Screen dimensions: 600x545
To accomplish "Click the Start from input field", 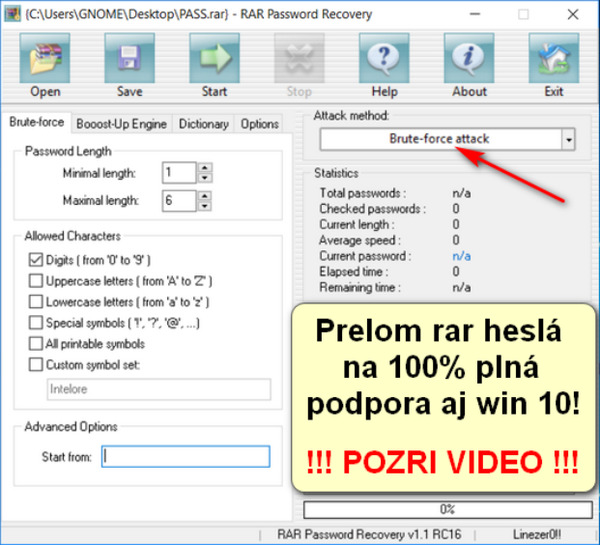I will 186,457.
